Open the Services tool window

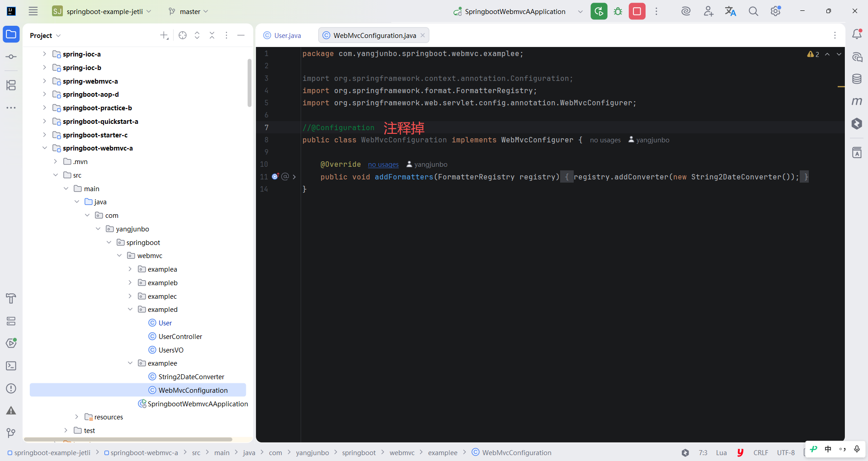(11, 321)
